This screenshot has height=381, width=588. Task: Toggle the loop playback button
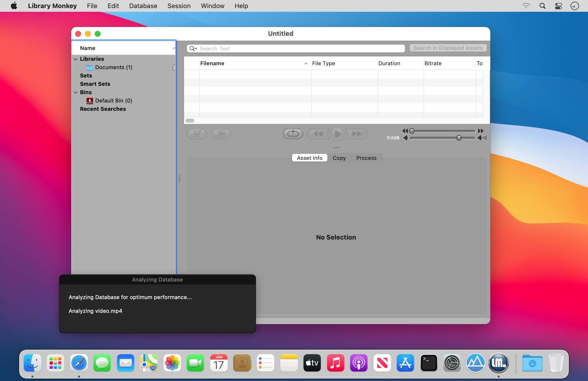[x=293, y=134]
